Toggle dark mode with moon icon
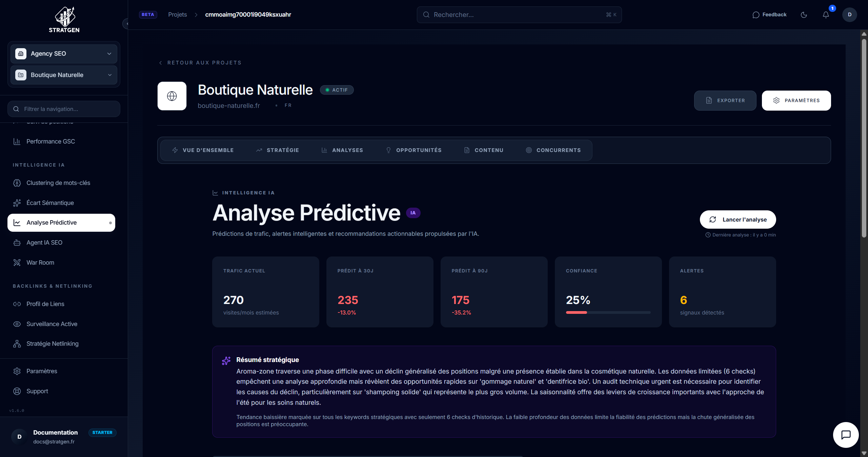Screen dimensions: 868x457 804,15
